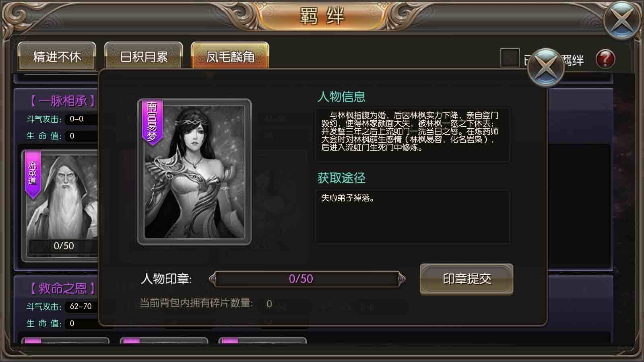Image resolution: width=644 pixels, height=362 pixels.
Task: Tap the 0/50 counter under elder card
Action: [64, 246]
